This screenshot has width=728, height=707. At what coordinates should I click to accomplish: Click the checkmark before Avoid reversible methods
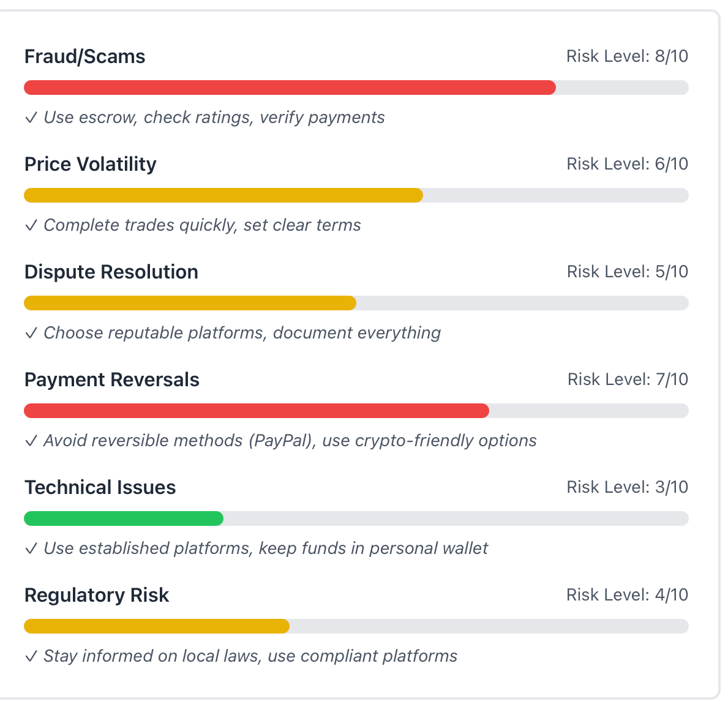31,441
